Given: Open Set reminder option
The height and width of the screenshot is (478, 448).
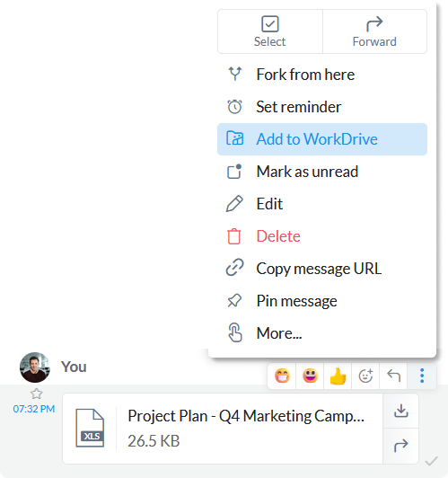Looking at the screenshot, I should (322, 107).
